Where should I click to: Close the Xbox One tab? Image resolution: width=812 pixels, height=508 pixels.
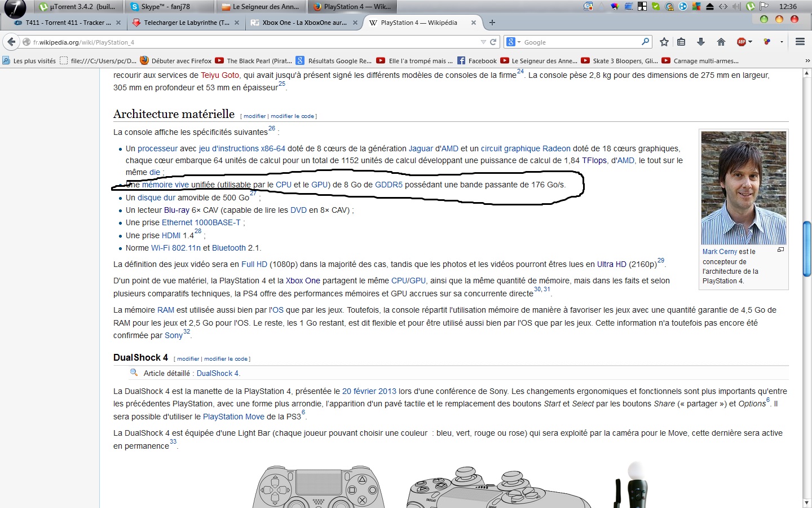(x=355, y=23)
